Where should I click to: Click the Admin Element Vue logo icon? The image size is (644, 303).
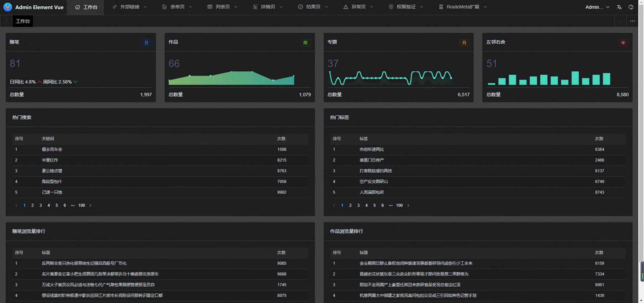click(x=7, y=7)
